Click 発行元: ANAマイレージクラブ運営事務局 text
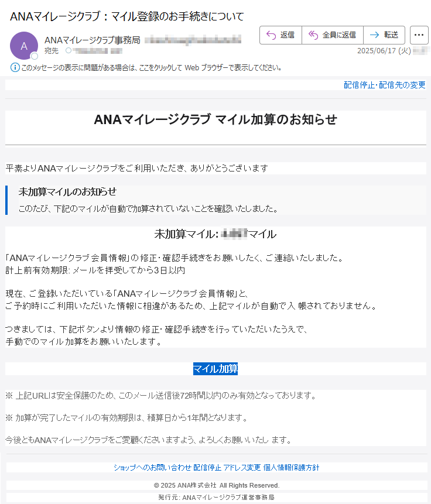The height and width of the screenshot is (504, 431). [216, 497]
